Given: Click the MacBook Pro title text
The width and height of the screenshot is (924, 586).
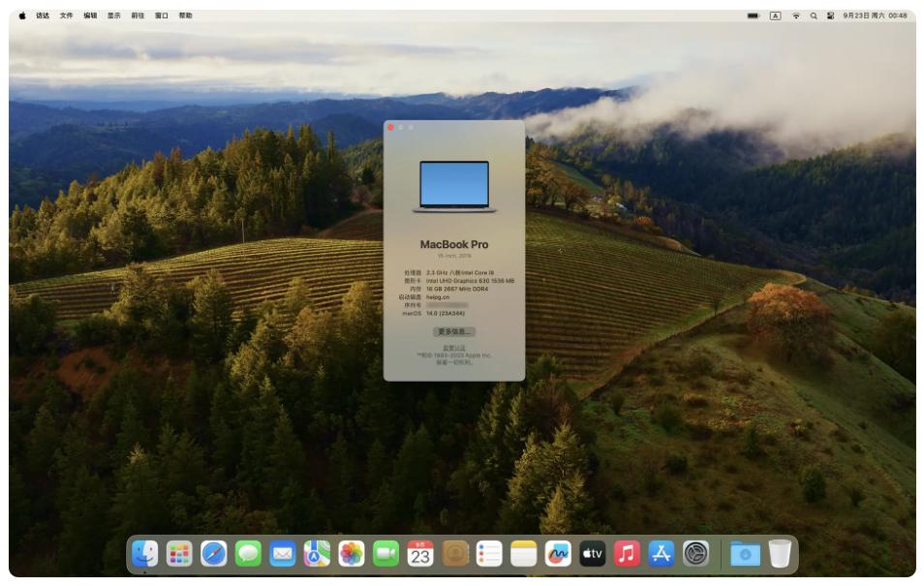Looking at the screenshot, I should point(453,244).
